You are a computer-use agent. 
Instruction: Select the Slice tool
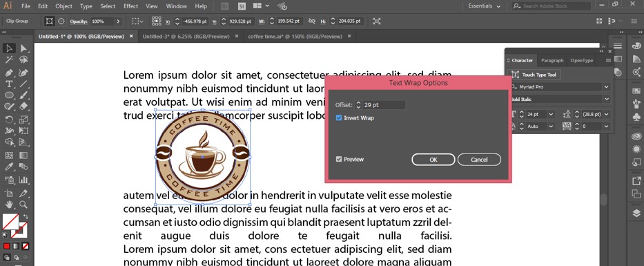(23, 193)
